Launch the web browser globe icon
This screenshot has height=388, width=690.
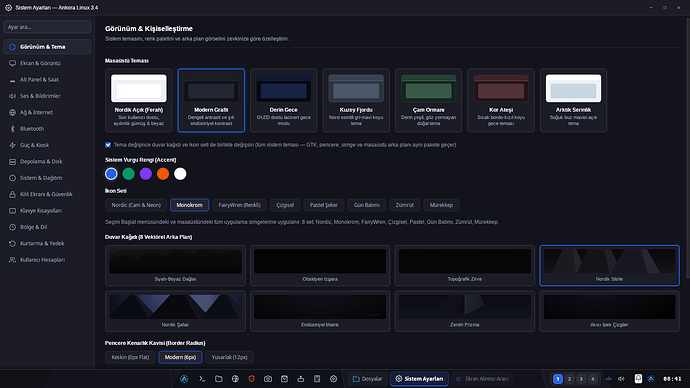point(235,379)
